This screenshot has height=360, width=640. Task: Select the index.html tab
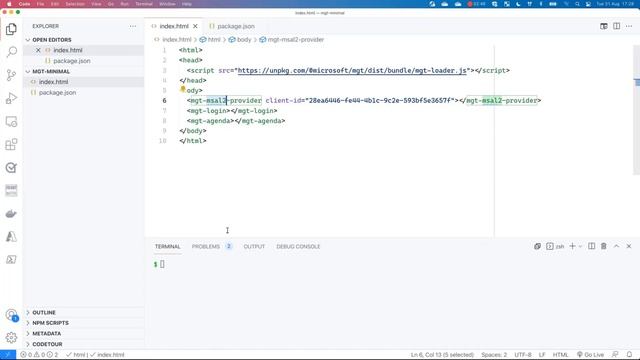[x=174, y=26]
